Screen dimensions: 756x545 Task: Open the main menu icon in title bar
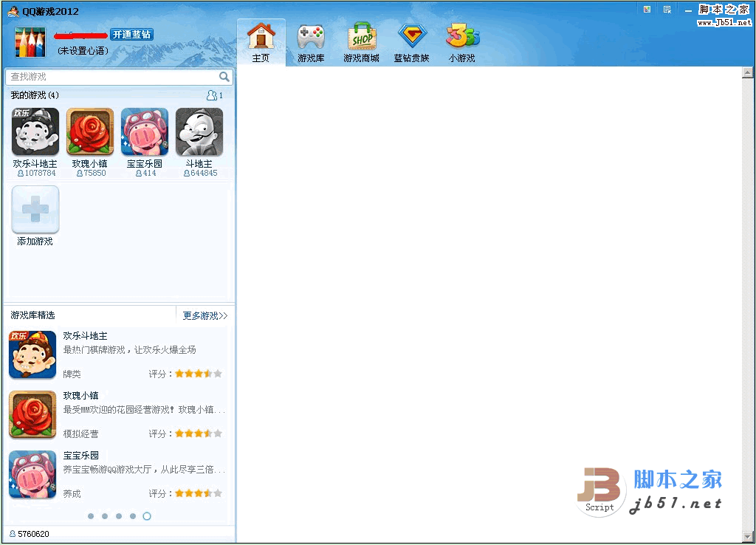667,9
